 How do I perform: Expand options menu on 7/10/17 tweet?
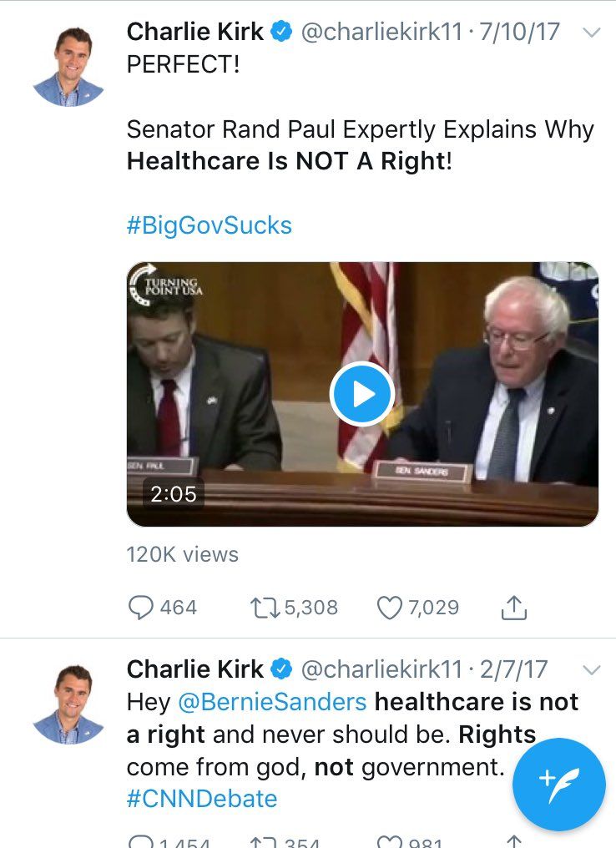[x=591, y=33]
